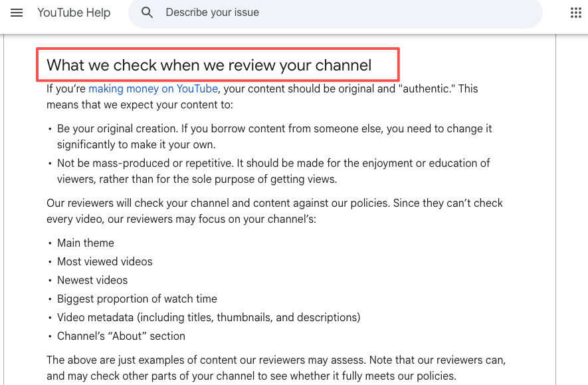Click the "Be your original creation" bullet
The image size is (588, 385).
click(x=274, y=136)
